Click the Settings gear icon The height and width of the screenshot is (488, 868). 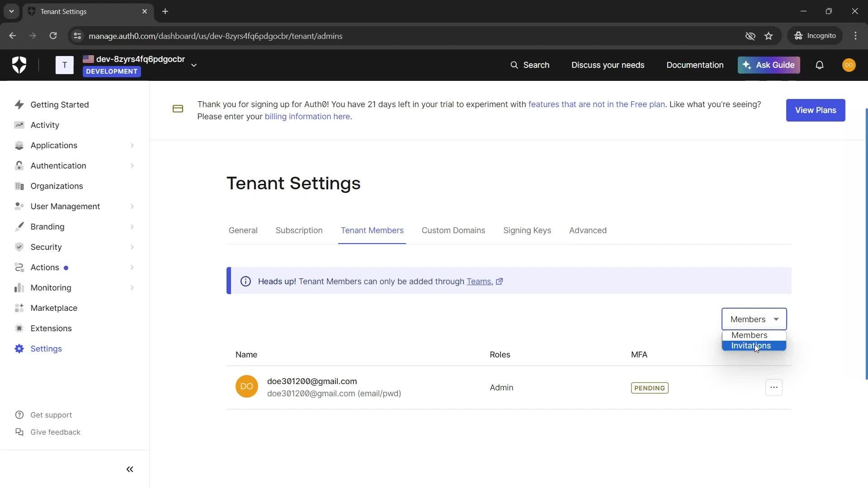coord(19,349)
